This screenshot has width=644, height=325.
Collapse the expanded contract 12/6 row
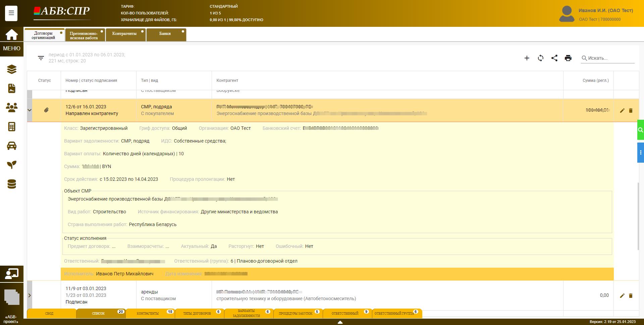point(29,110)
